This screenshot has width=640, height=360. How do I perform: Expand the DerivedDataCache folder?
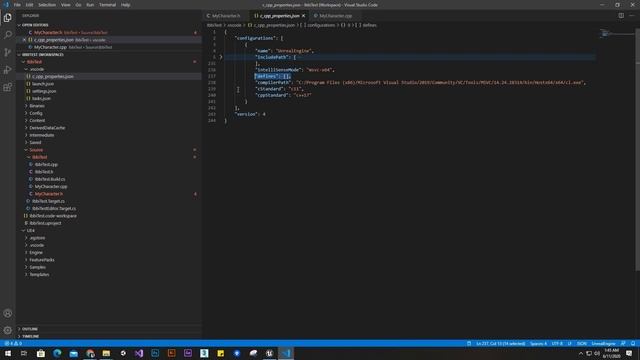(x=47, y=128)
